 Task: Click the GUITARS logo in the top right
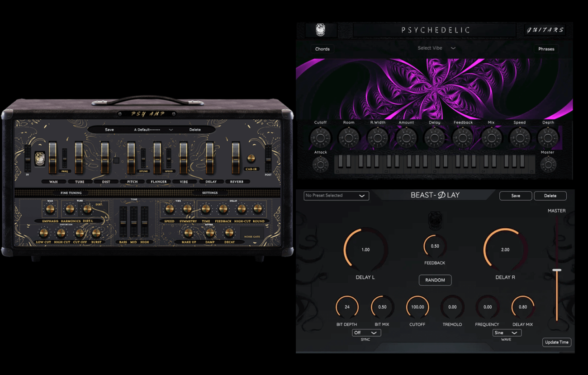(546, 30)
